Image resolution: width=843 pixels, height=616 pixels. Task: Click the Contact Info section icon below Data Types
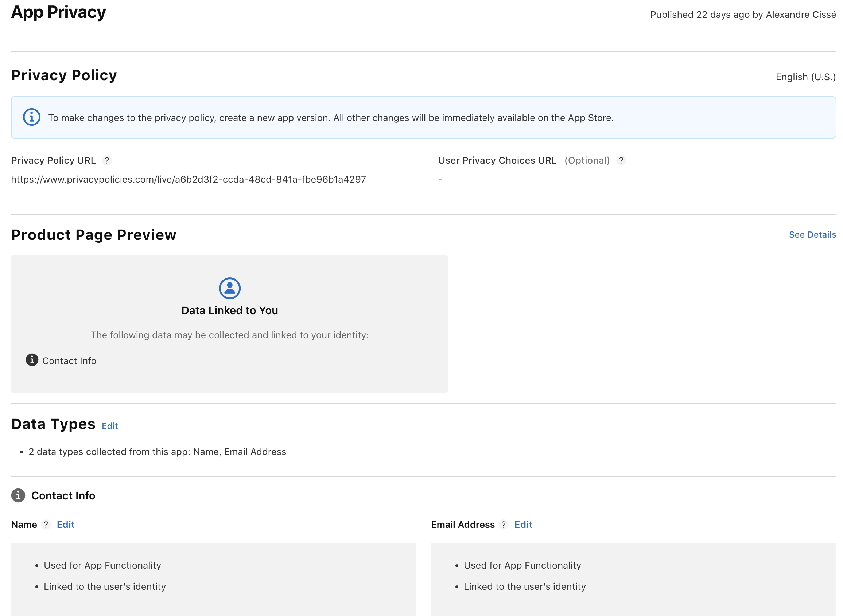(18, 496)
